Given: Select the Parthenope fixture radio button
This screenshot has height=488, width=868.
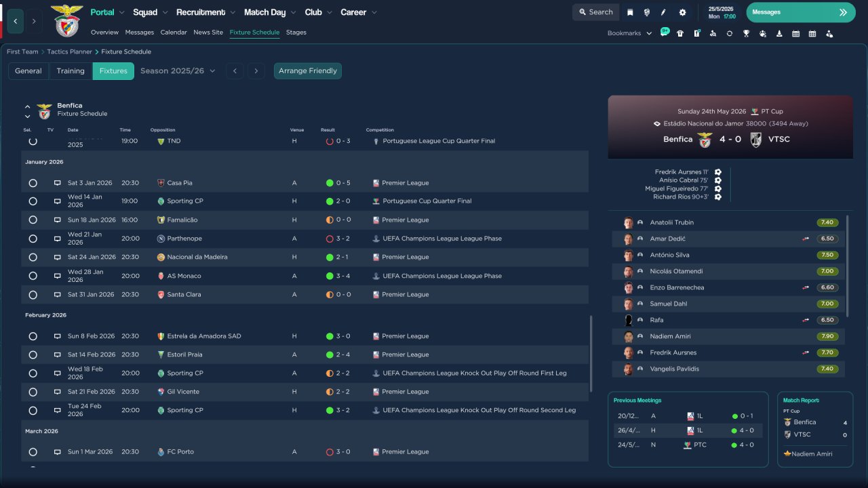Looking at the screenshot, I should click(33, 239).
